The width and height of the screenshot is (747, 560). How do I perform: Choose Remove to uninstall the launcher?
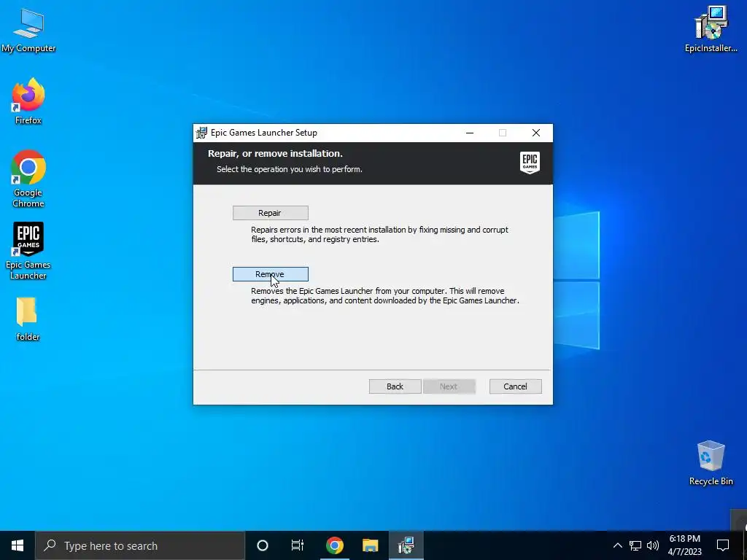click(270, 274)
